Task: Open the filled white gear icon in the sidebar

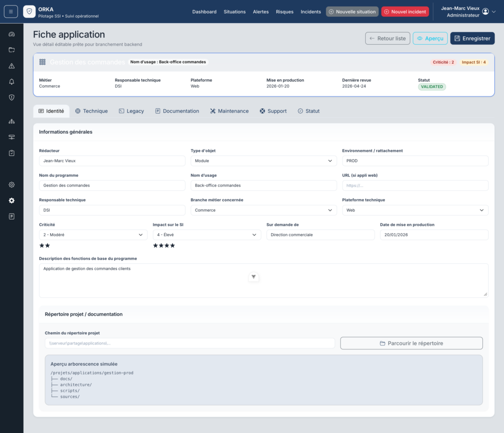Action: [12, 200]
